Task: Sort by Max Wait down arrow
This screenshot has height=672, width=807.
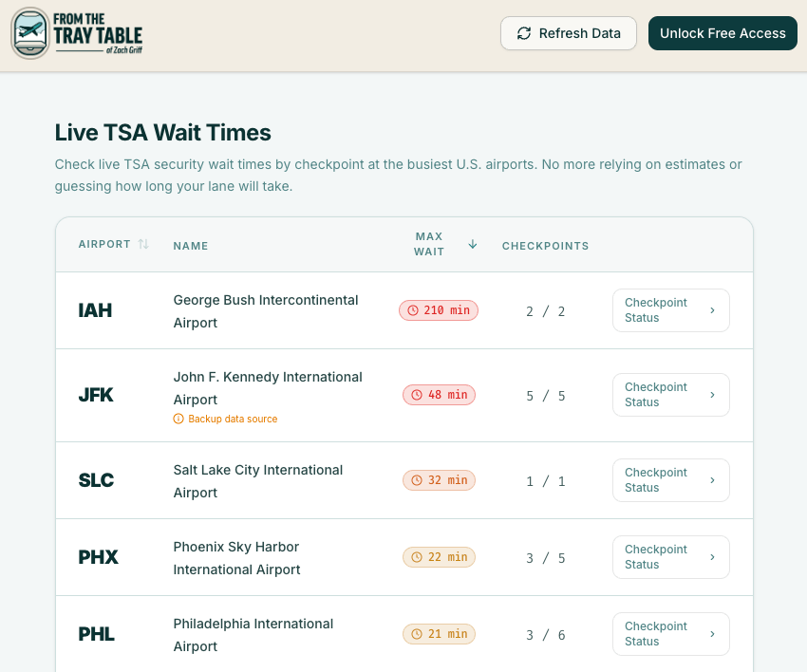Action: 473,244
